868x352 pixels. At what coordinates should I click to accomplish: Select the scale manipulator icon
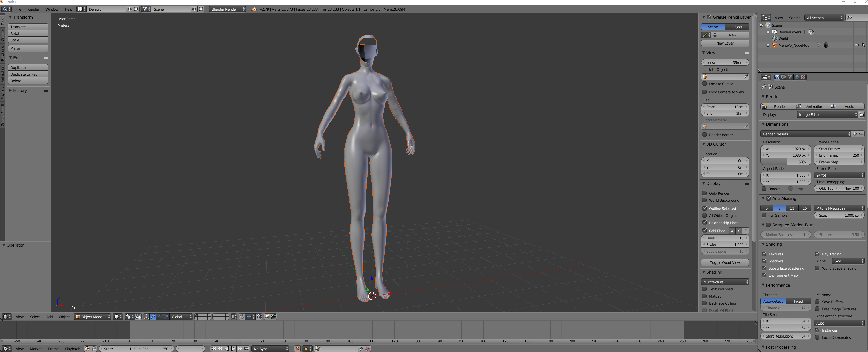coord(166,317)
